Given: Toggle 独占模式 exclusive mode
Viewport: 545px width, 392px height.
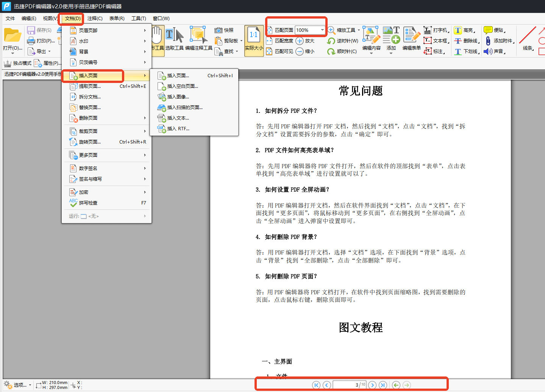Looking at the screenshot, I should click(x=18, y=63).
